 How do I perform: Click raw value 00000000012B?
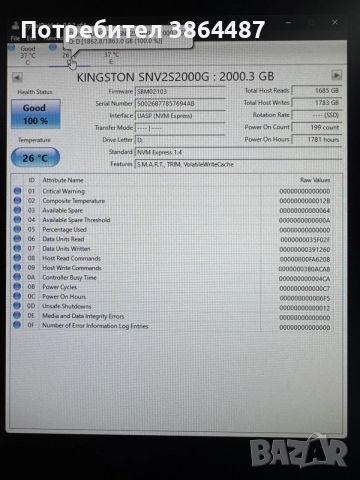coord(305,201)
